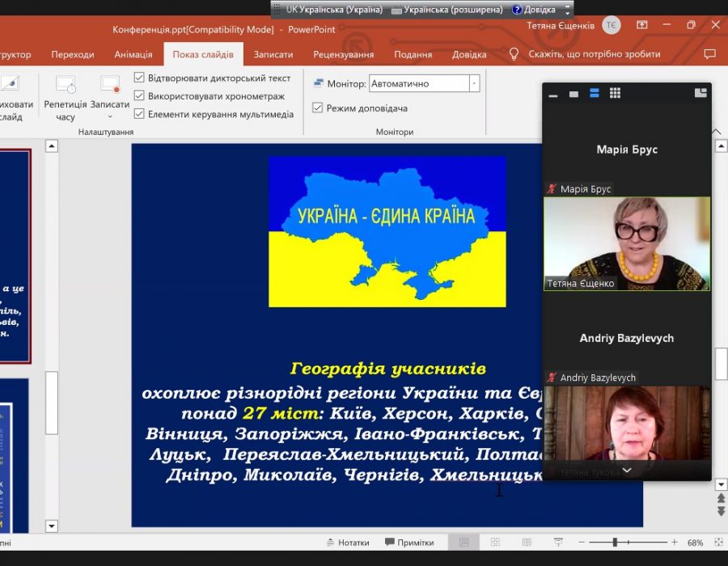Open Примітки comments pane

pyautogui.click(x=409, y=543)
